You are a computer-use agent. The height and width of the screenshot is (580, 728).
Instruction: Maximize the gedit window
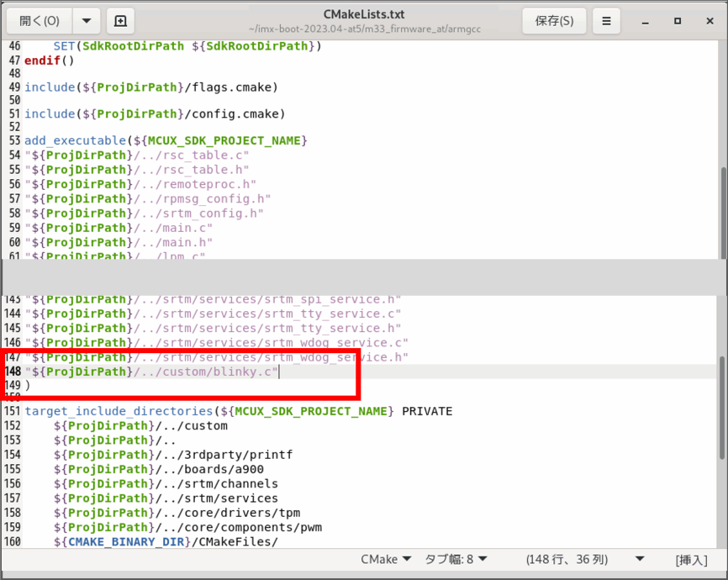coord(678,21)
